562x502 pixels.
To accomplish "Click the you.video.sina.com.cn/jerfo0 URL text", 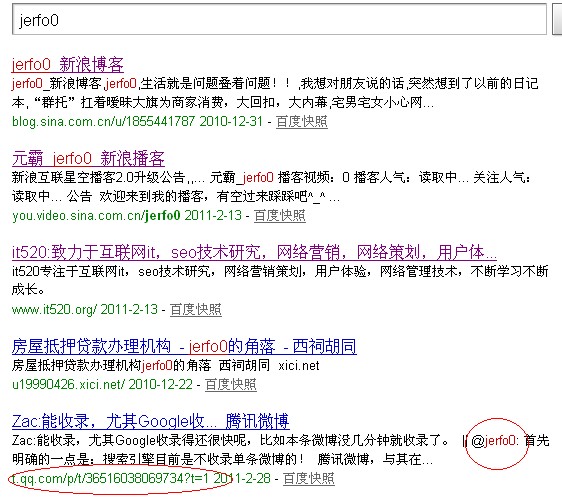I will pyautogui.click(x=96, y=216).
